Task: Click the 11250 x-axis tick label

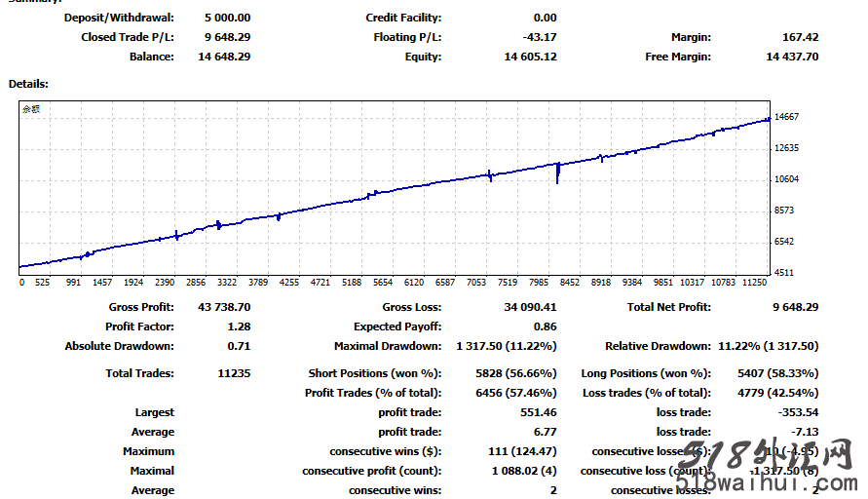Action: tap(755, 283)
